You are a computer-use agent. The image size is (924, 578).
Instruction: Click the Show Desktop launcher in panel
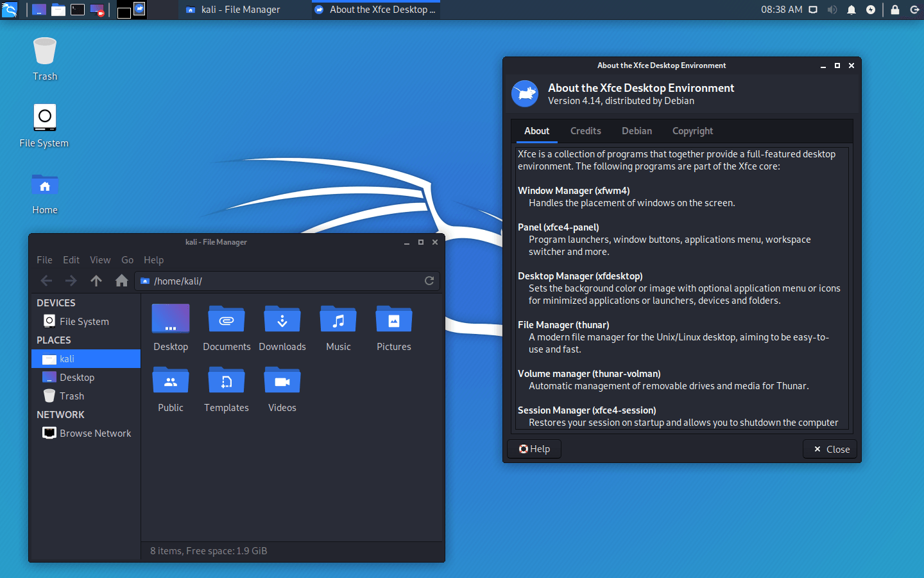pyautogui.click(x=39, y=10)
